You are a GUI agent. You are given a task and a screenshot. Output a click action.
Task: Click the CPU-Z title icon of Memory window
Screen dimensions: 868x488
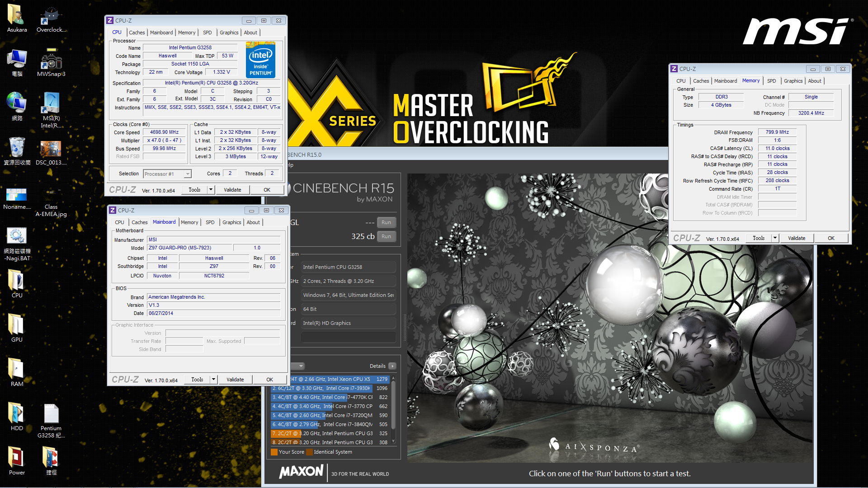point(674,69)
